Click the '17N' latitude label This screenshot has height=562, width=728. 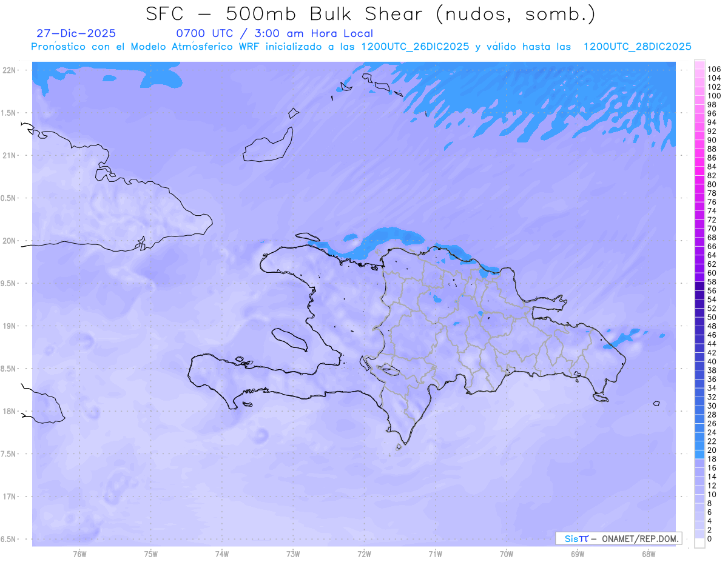(9, 497)
